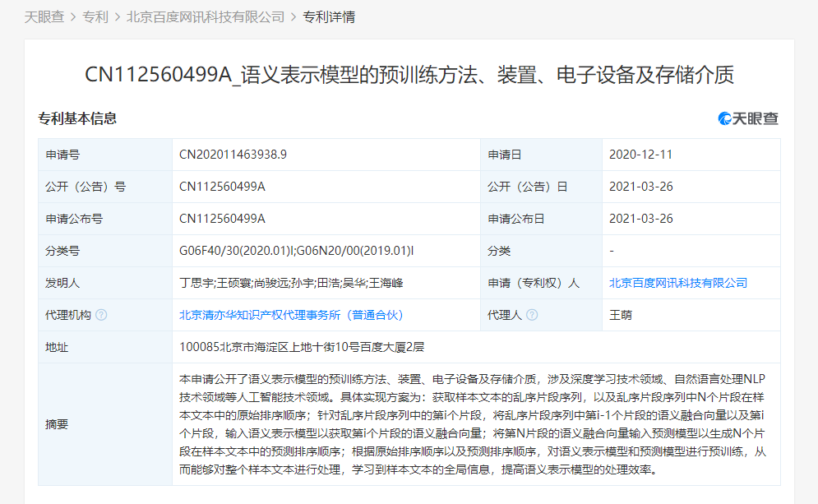Viewport: 818px width, 504px height.
Task: Click the agent name 王萌 cell
Action: click(x=622, y=313)
